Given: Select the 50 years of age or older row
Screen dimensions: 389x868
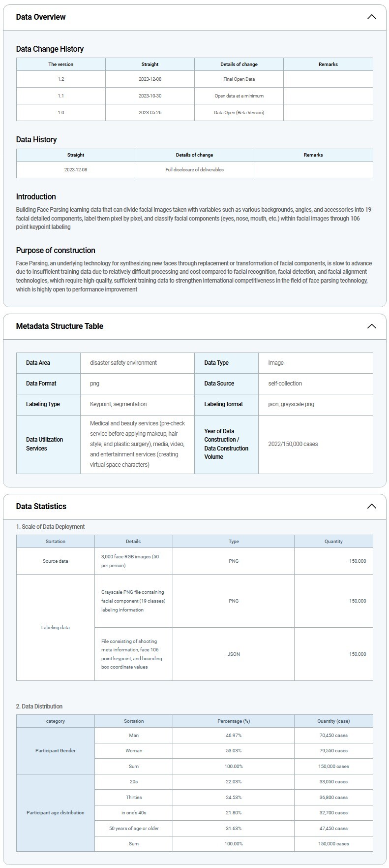Looking at the screenshot, I should point(134,829).
